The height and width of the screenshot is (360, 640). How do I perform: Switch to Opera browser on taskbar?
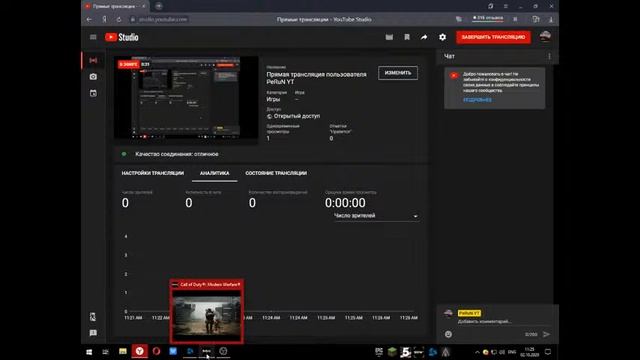tap(156, 351)
